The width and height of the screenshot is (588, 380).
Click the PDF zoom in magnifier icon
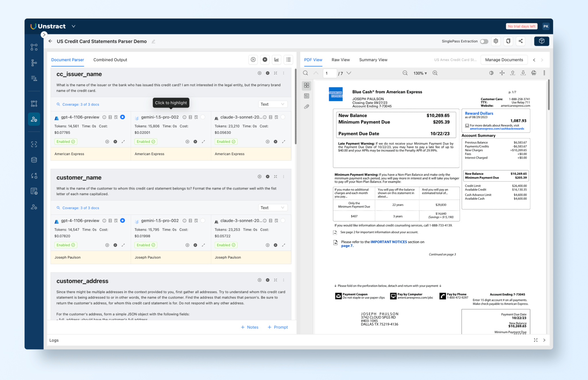[x=435, y=73]
